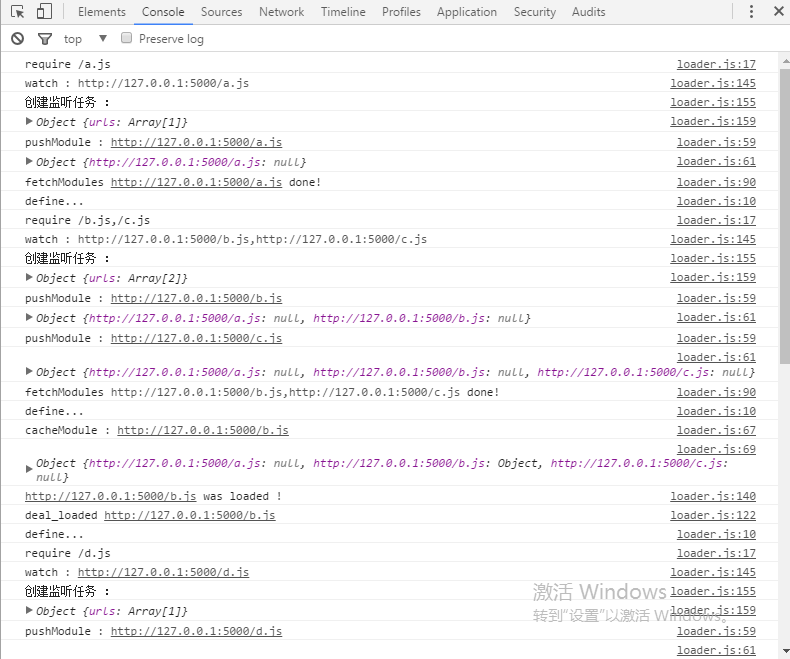Image resolution: width=790 pixels, height=659 pixels.
Task: Expand the last Object {urls: Array[1]} entry
Action: 29,611
